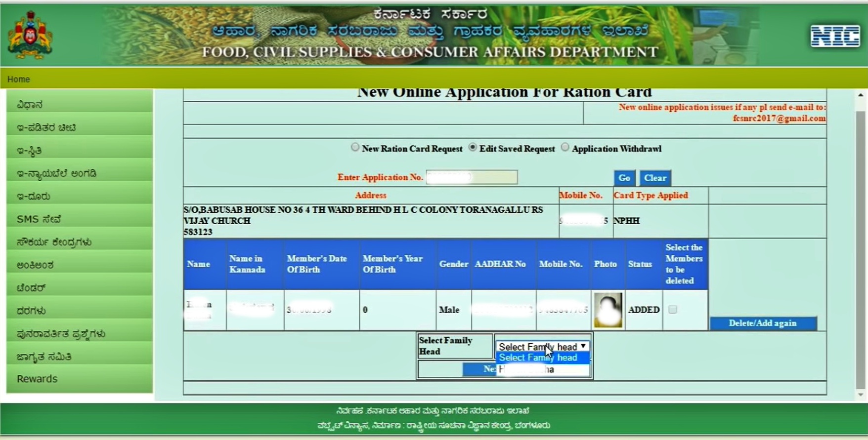Click the NIC logo in header
This screenshot has width=868, height=440.
[835, 36]
